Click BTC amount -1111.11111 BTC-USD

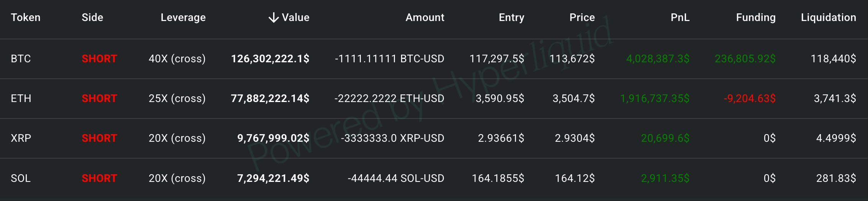[x=390, y=59]
